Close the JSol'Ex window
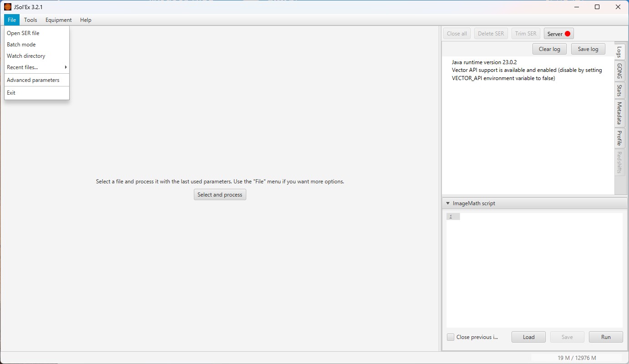The height and width of the screenshot is (364, 629). pos(618,7)
